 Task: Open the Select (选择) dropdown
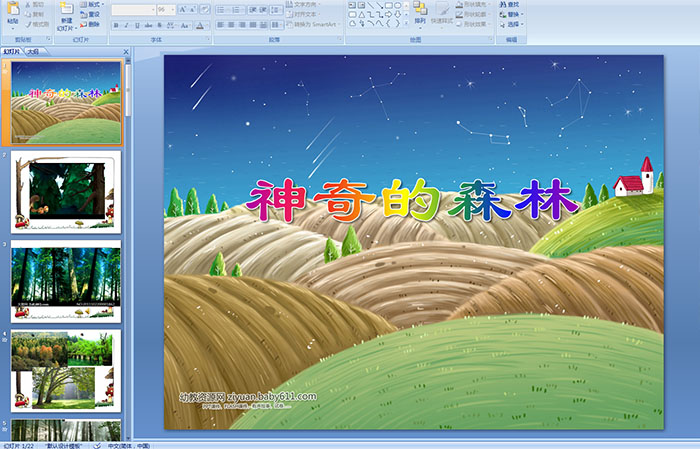(x=512, y=24)
